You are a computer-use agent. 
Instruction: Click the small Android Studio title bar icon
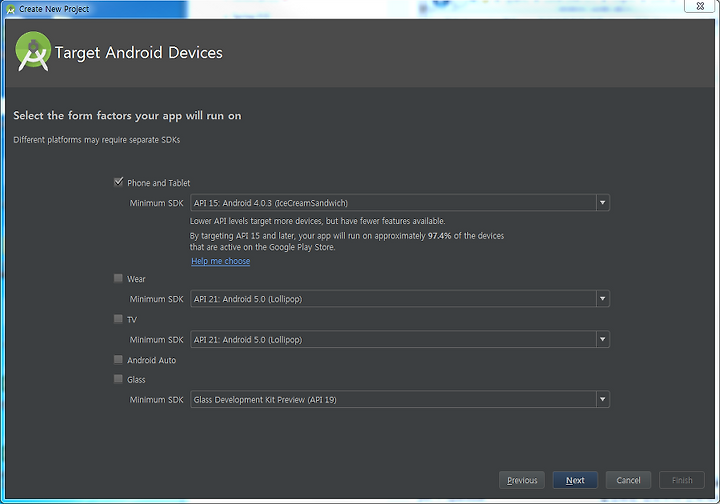(10, 9)
